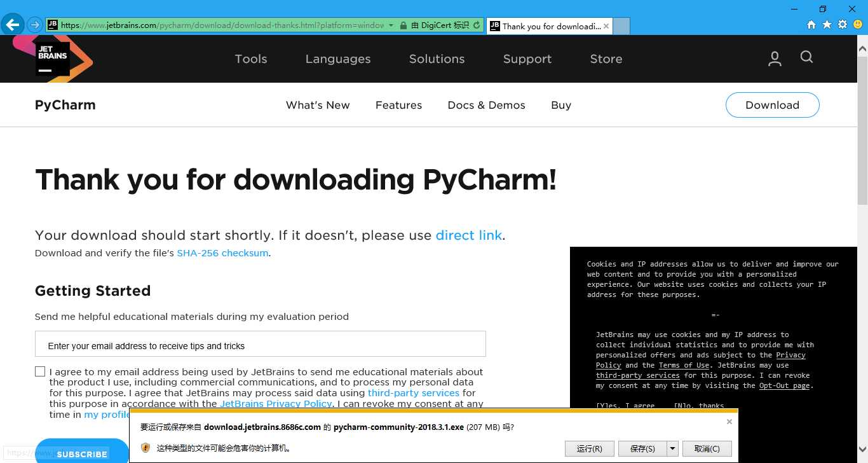
Task: Click the address bar URL text
Action: tap(222, 25)
